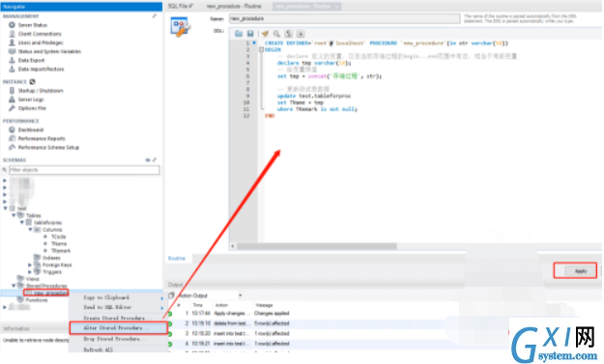604x364 pixels.
Task: Collapse the tableforproc table node
Action: pyautogui.click(x=22, y=222)
